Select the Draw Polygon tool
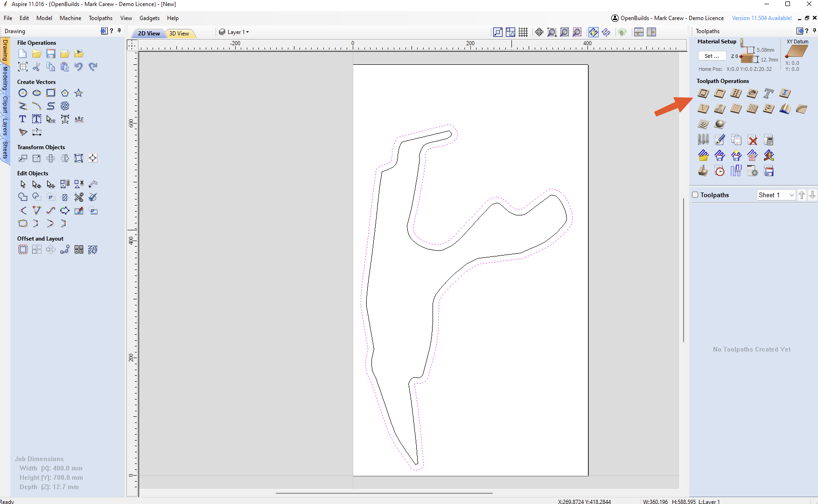818x504 pixels. click(x=65, y=93)
